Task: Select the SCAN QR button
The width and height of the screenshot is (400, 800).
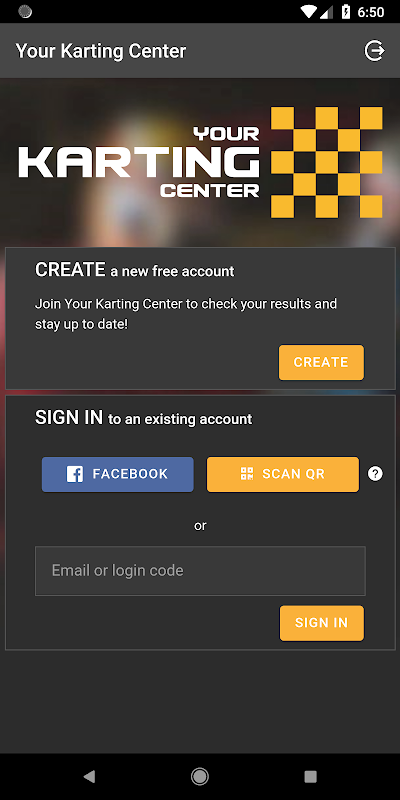Action: (x=283, y=474)
